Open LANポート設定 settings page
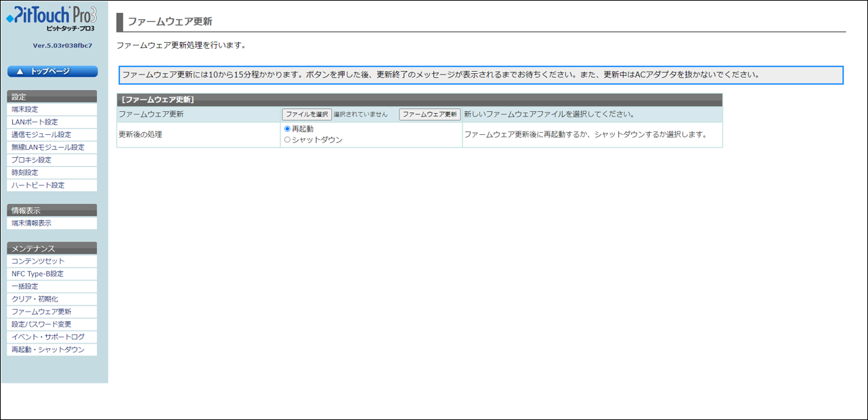This screenshot has height=420, width=868. (35, 122)
